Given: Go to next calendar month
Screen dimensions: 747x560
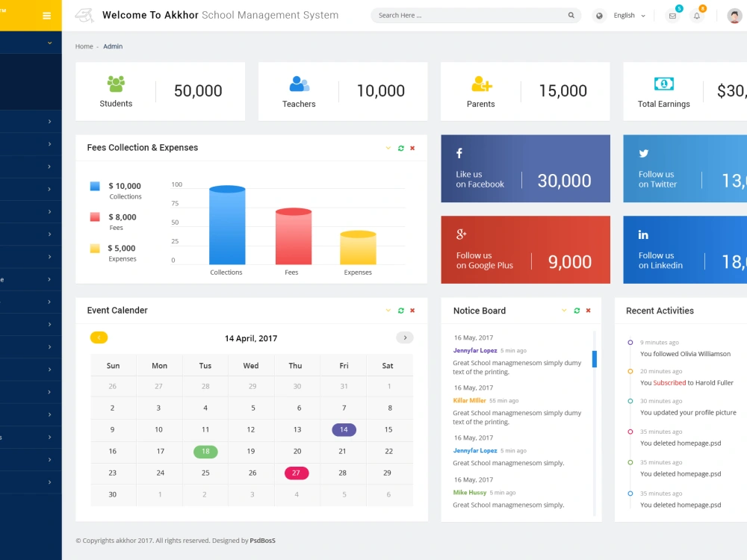Looking at the screenshot, I should (x=405, y=337).
